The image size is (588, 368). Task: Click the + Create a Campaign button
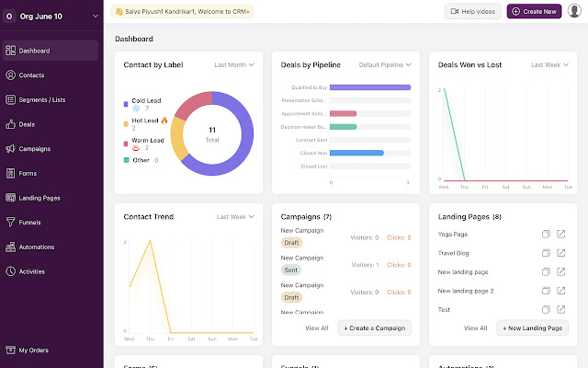[x=374, y=328]
